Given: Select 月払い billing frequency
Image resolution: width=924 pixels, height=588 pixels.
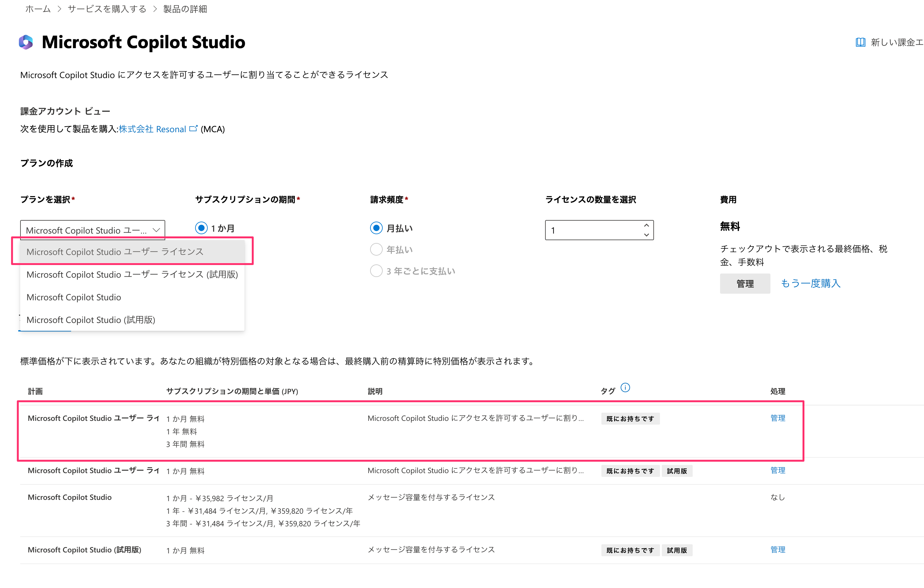Looking at the screenshot, I should pos(376,228).
